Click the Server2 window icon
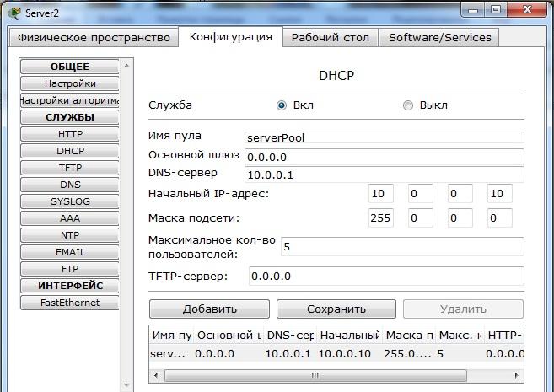Image resolution: width=554 pixels, height=392 pixels. (x=14, y=13)
